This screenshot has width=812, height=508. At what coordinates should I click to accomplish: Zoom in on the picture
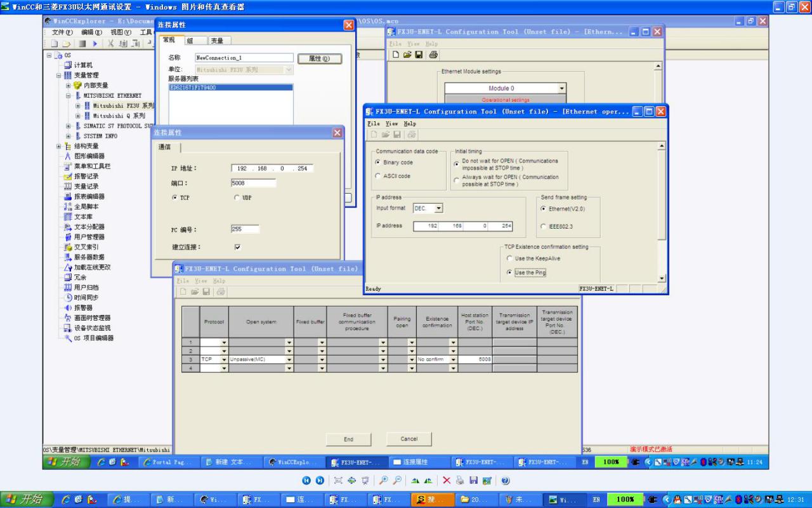point(384,481)
